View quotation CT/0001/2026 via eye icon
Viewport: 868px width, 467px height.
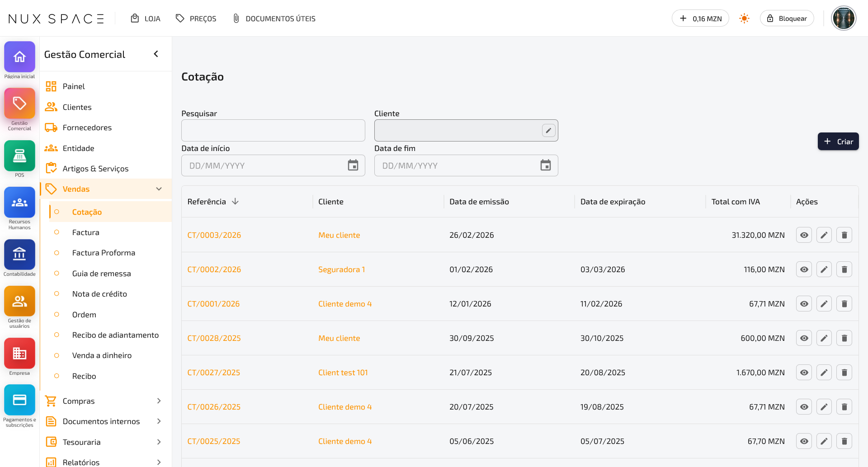pos(804,304)
